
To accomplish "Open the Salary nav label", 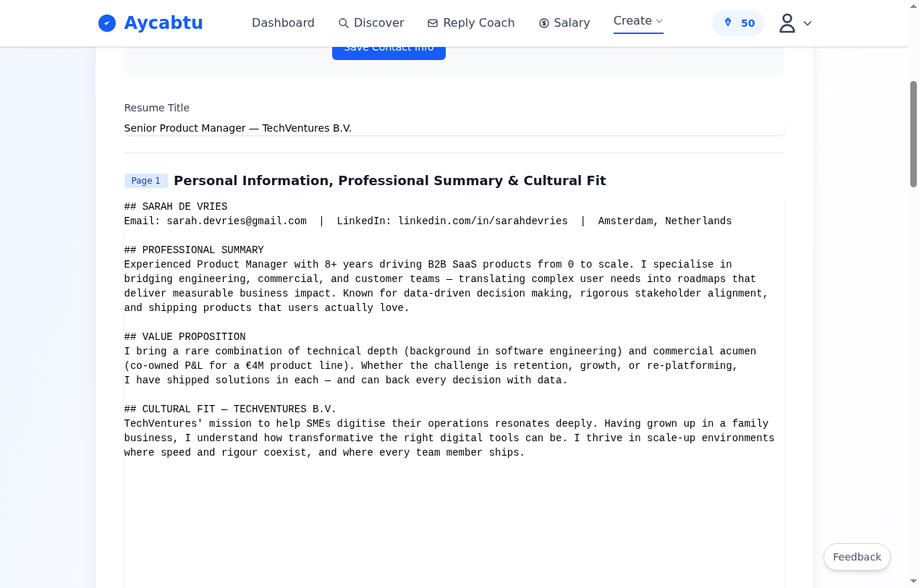I will point(572,23).
